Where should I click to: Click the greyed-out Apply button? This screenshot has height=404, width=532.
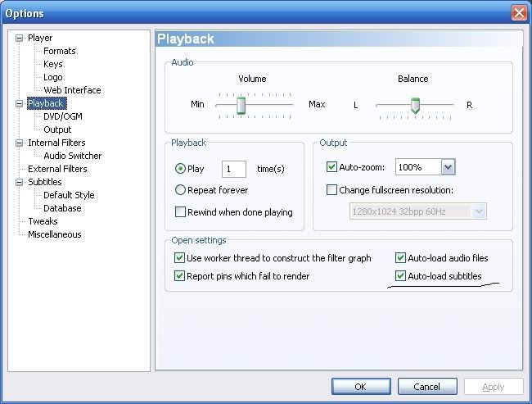[494, 387]
